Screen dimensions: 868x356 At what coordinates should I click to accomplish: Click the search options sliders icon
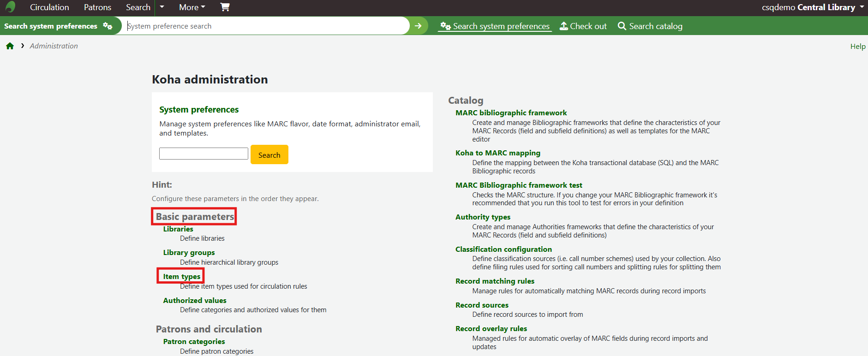(x=108, y=26)
